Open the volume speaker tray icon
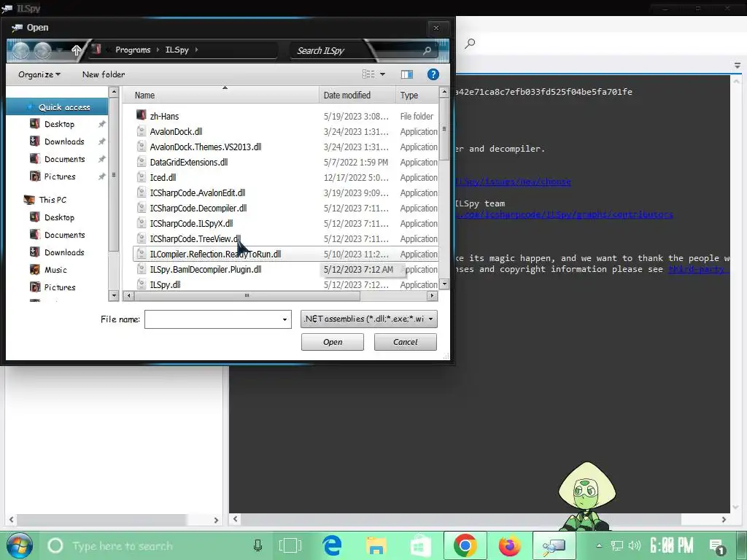 tap(634, 545)
